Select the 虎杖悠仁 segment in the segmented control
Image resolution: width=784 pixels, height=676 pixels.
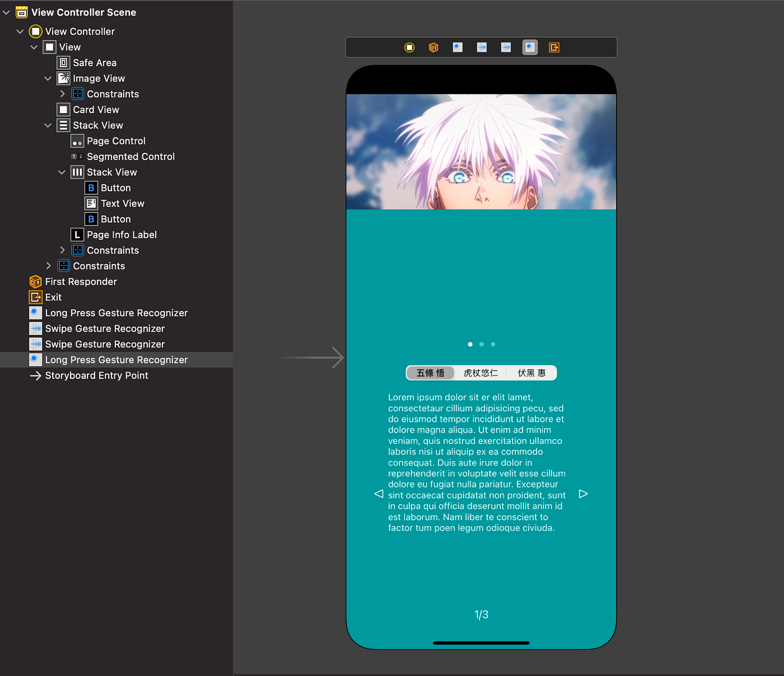point(480,373)
